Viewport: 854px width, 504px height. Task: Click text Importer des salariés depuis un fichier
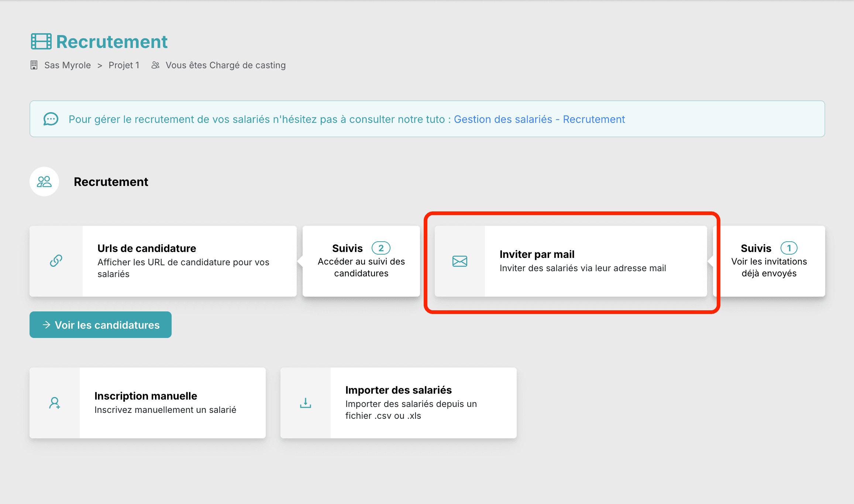coord(411,410)
